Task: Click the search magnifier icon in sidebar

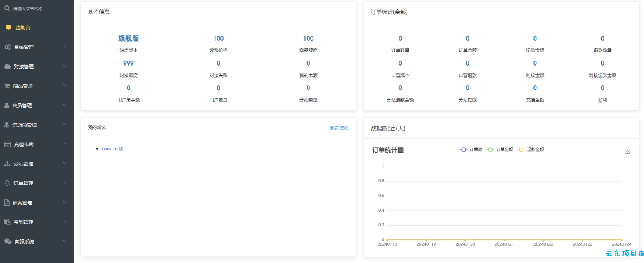Action: 7,8
